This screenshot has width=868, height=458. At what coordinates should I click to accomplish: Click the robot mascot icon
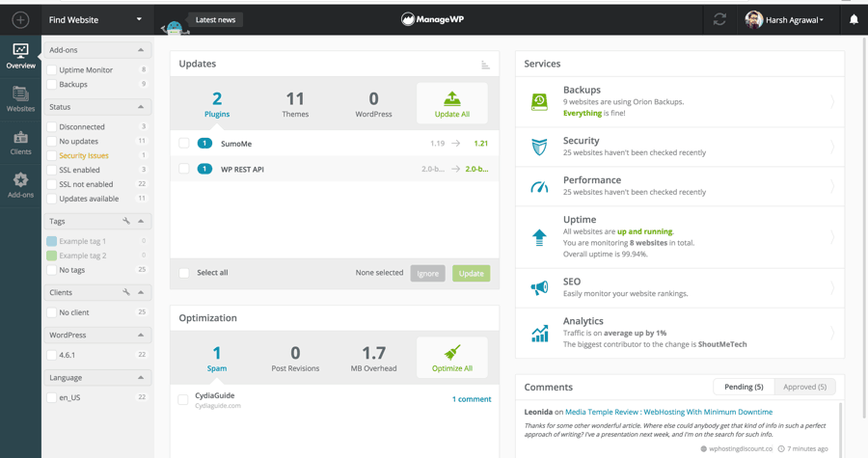tap(175, 28)
